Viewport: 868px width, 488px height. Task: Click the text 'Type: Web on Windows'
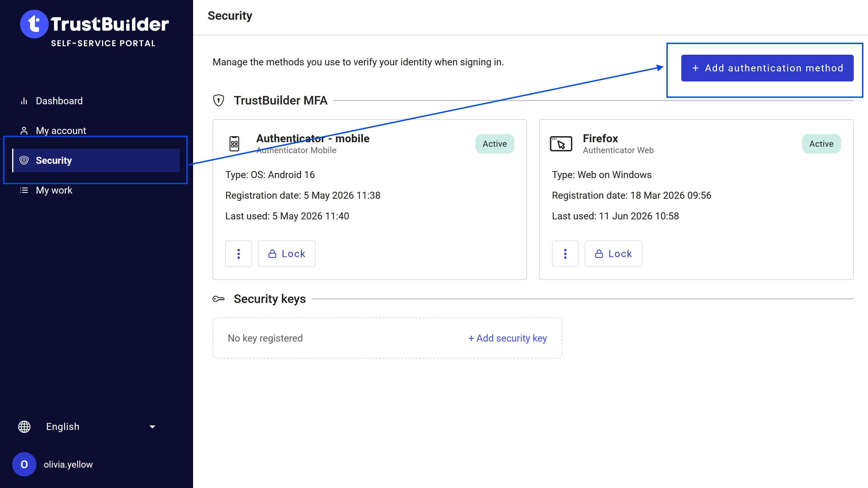click(x=601, y=175)
